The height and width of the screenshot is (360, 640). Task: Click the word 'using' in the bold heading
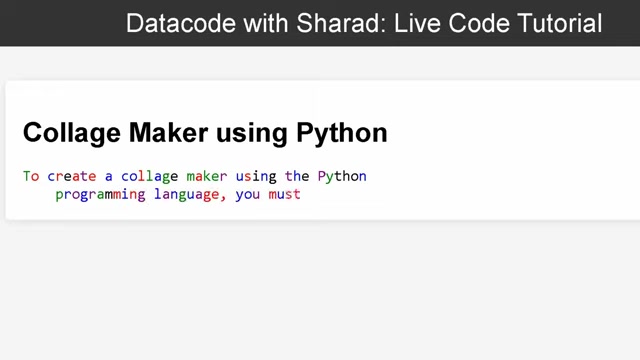pos(252,134)
